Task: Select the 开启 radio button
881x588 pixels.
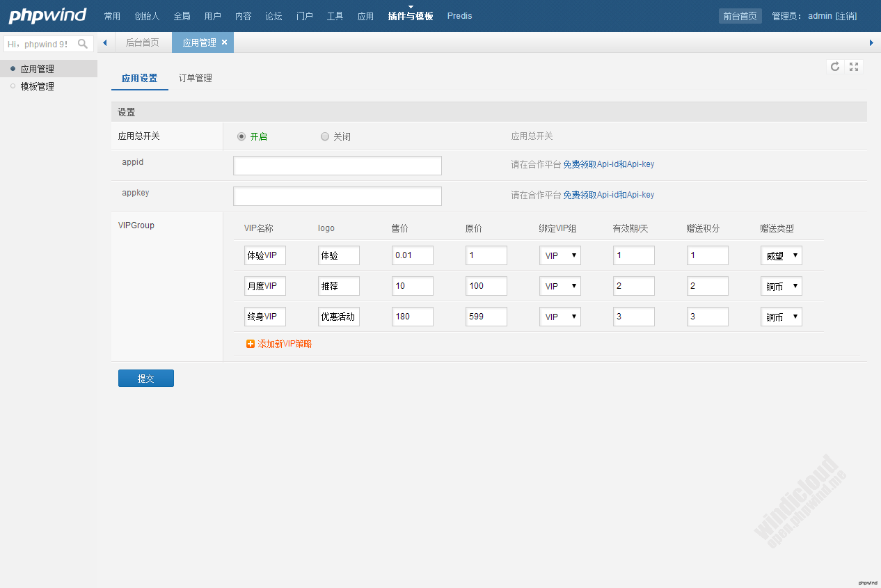Action: (x=241, y=136)
